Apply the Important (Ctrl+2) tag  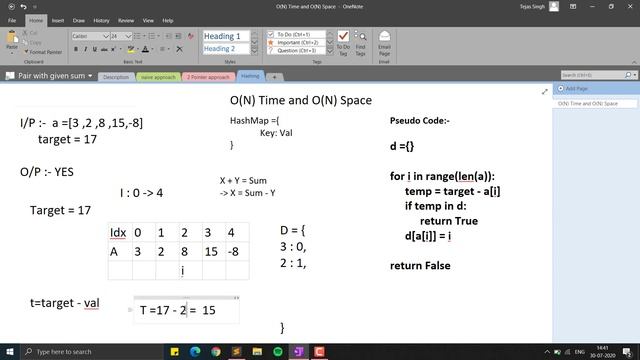coord(296,42)
